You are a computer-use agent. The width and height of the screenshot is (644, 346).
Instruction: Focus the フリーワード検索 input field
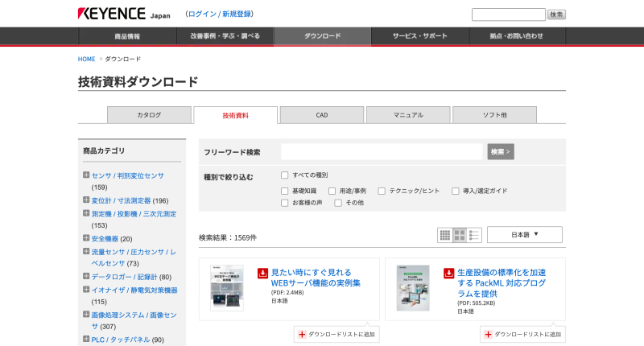[382, 152]
